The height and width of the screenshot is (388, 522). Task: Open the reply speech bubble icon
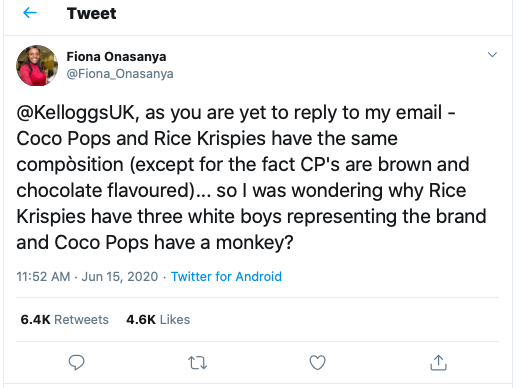click(x=76, y=363)
